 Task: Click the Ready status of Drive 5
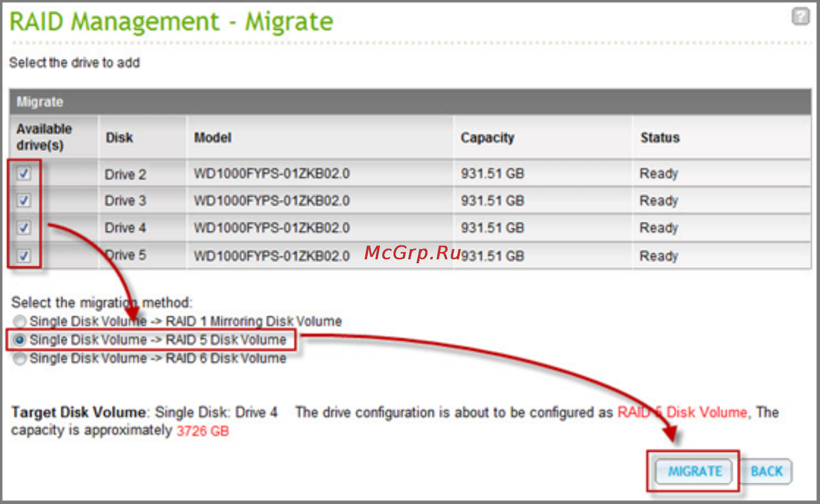(659, 256)
